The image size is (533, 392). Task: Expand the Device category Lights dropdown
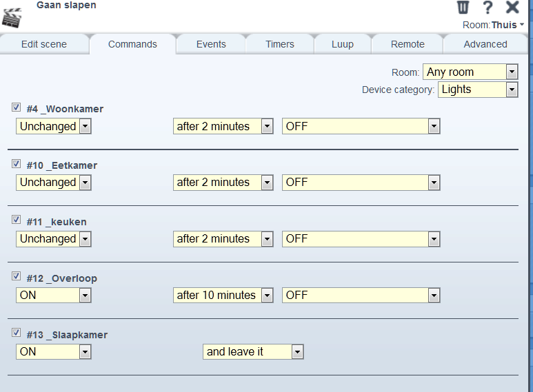pos(477,89)
